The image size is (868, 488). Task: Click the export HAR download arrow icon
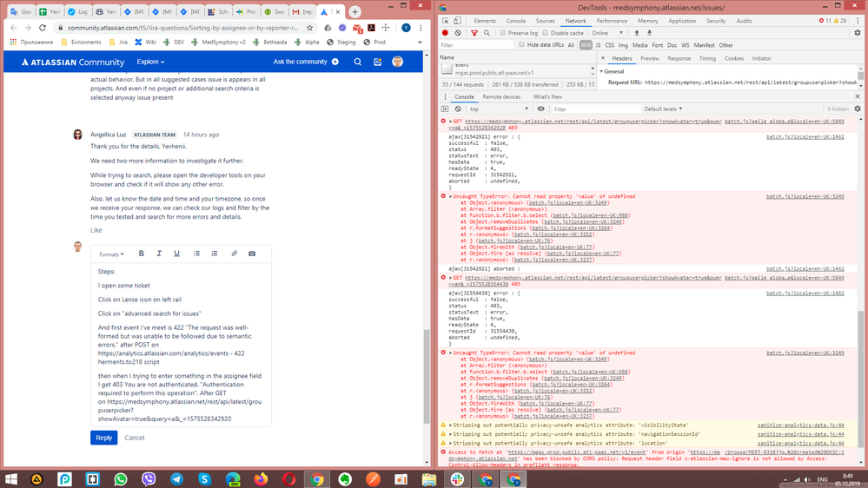tap(649, 33)
